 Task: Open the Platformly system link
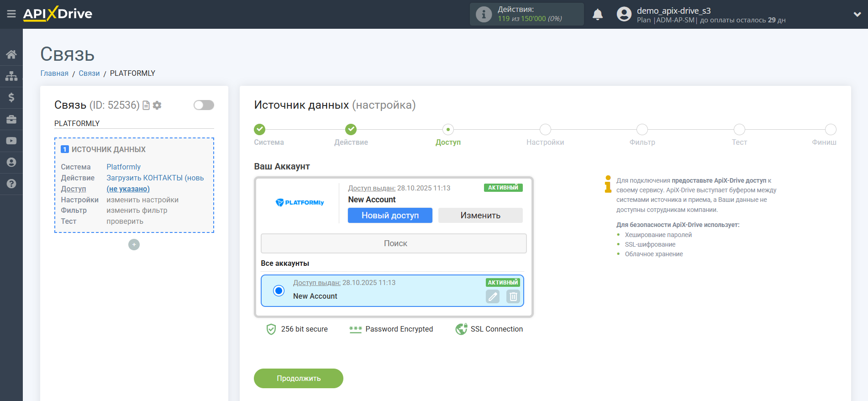(x=123, y=167)
